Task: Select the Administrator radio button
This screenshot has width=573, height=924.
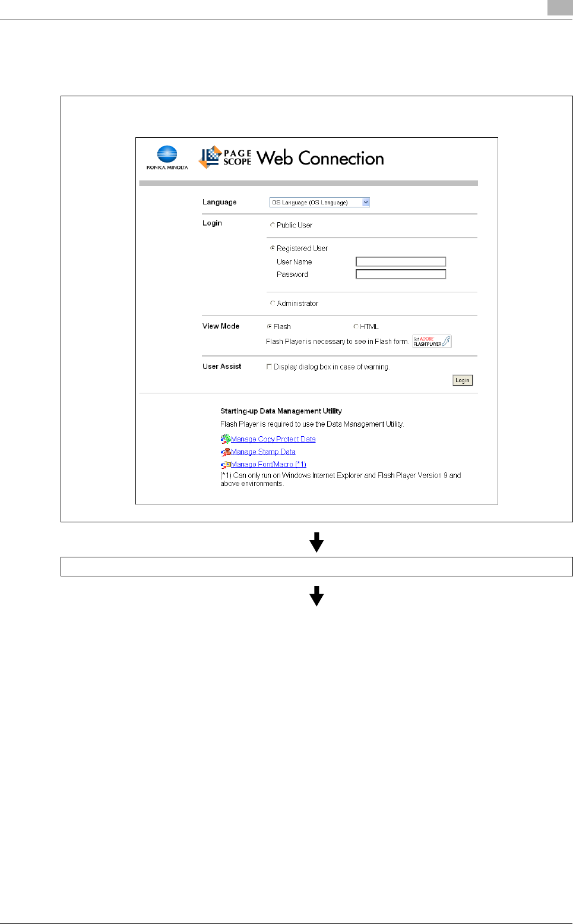Action: (x=273, y=303)
